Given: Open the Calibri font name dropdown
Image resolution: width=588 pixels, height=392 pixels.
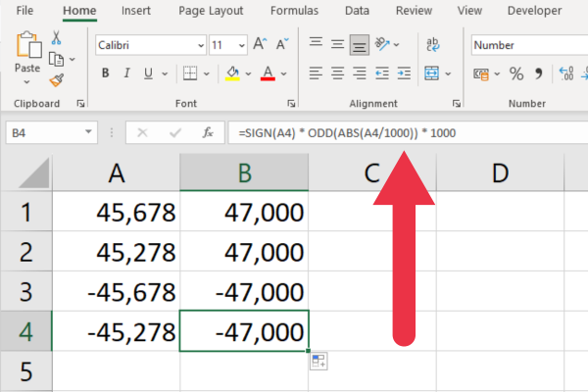Looking at the screenshot, I should coord(201,45).
